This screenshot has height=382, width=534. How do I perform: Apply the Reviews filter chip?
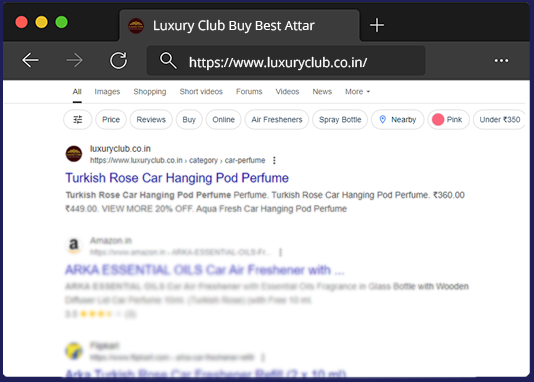pyautogui.click(x=151, y=120)
